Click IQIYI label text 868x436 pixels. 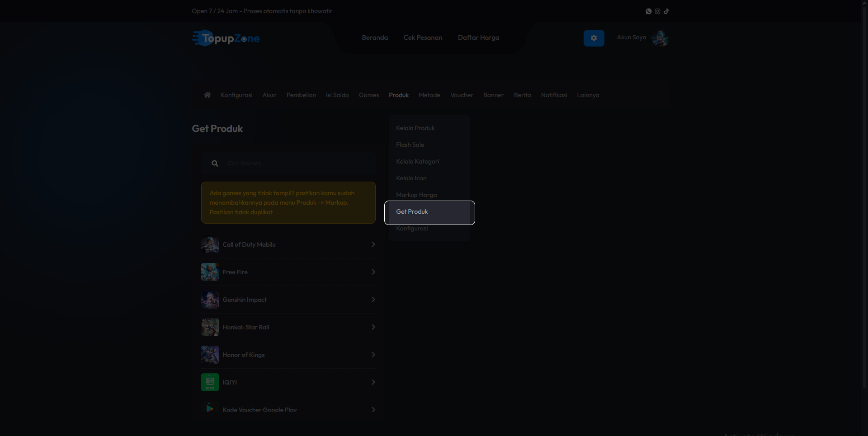[x=230, y=382]
